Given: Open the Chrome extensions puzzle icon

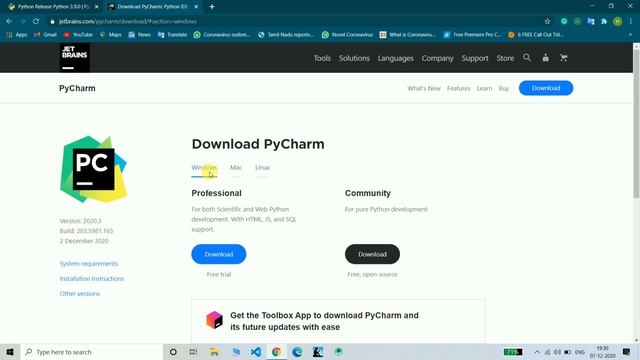Looking at the screenshot, I should coord(604,21).
